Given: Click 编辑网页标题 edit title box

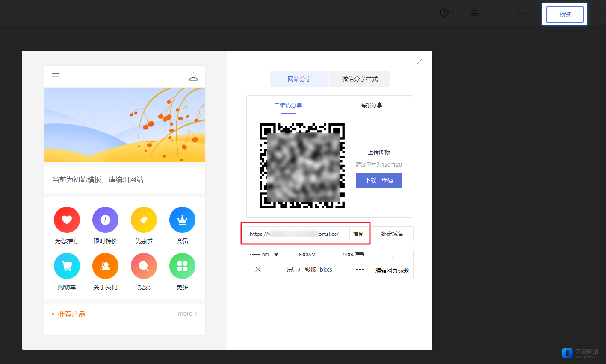Looking at the screenshot, I should [392, 264].
